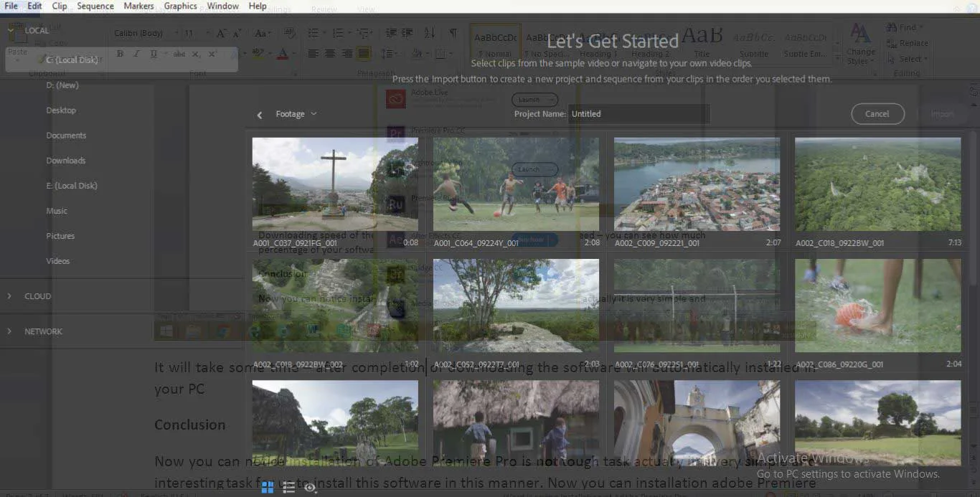Screen dimensions: 980x497
Task: Select the D: (New) drive
Action: pyautogui.click(x=62, y=85)
